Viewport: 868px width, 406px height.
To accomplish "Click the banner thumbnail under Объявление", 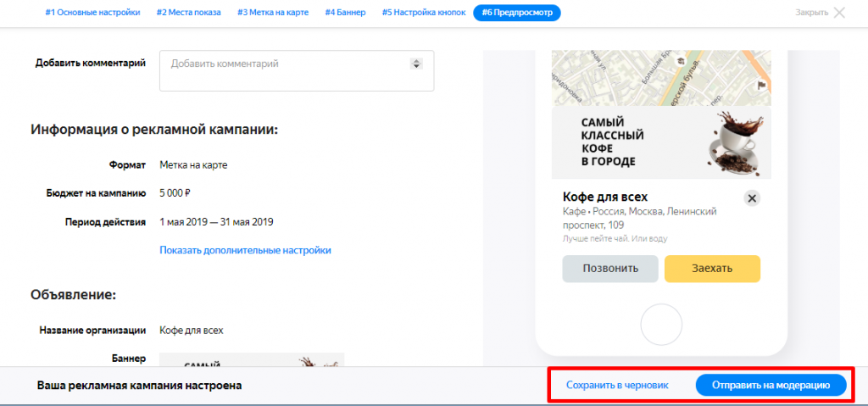I will coord(252,359).
